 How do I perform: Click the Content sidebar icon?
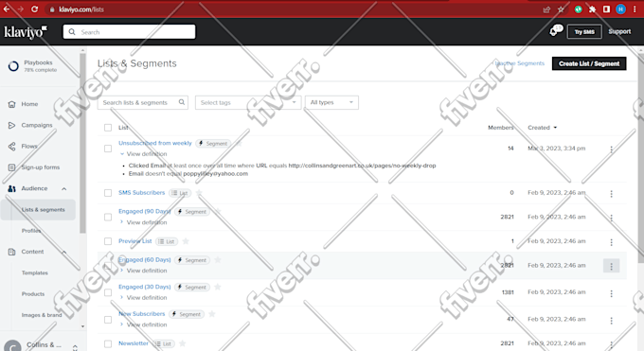pos(12,252)
